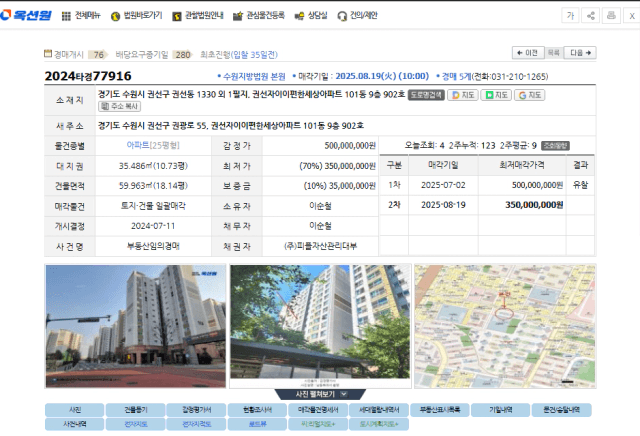Viewport: 640px width, 436px height.
Task: Open the 전체메뉴 grid menu
Action: (81, 16)
